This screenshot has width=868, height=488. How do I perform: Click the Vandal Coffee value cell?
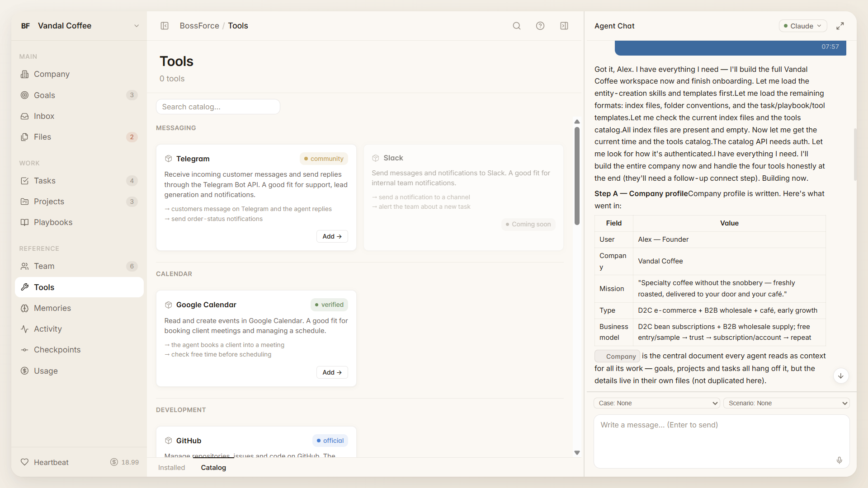(729, 261)
